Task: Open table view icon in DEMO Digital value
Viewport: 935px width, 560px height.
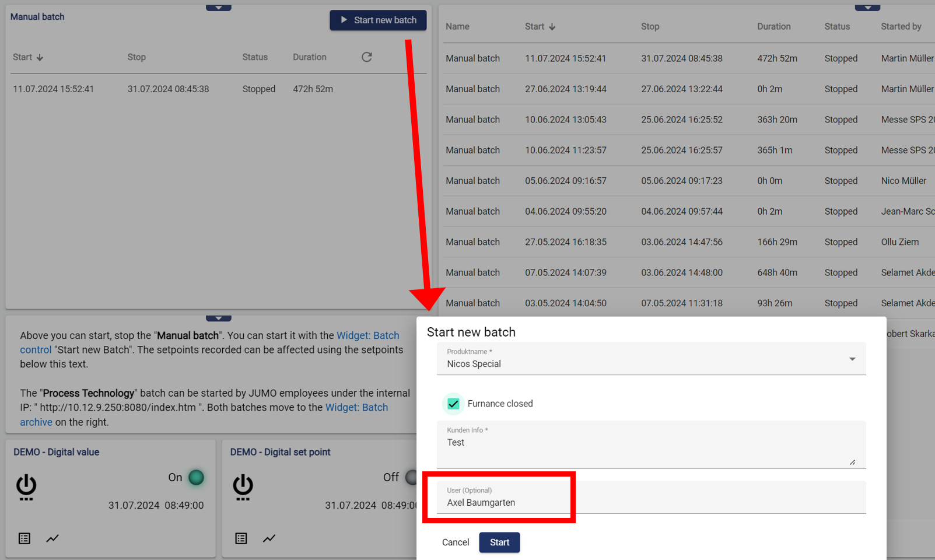Action: [24, 538]
